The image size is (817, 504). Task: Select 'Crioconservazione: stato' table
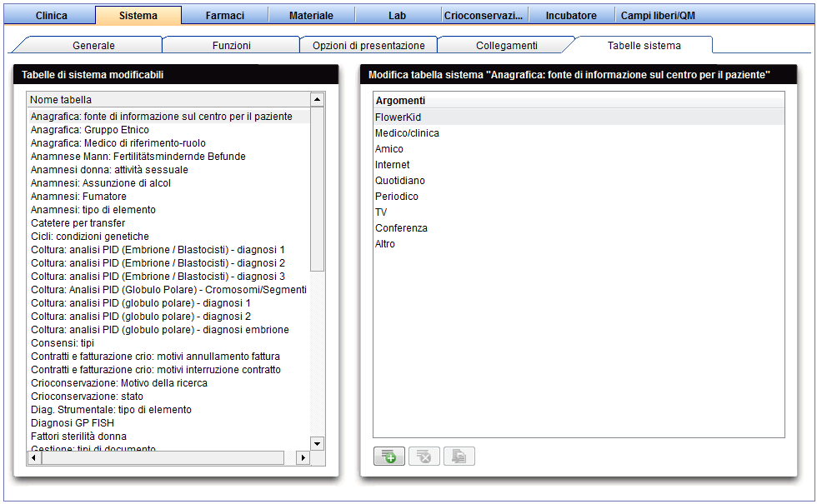coord(168,397)
